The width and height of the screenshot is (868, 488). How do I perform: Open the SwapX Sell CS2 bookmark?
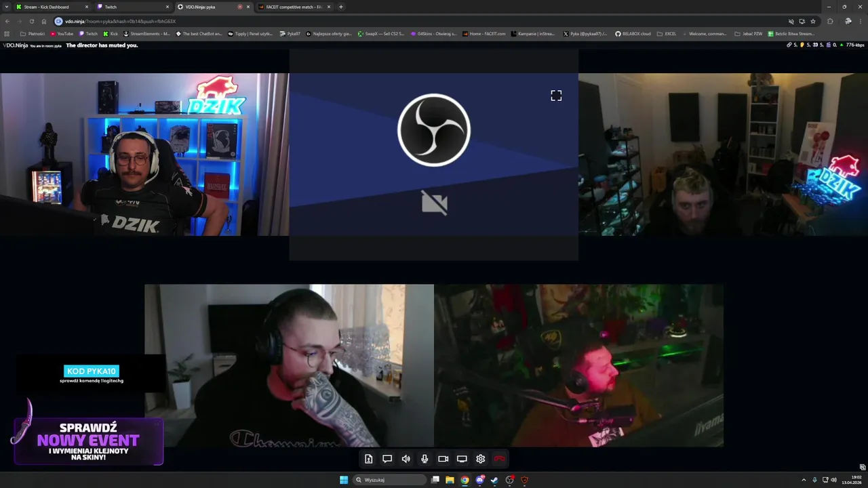381,33
